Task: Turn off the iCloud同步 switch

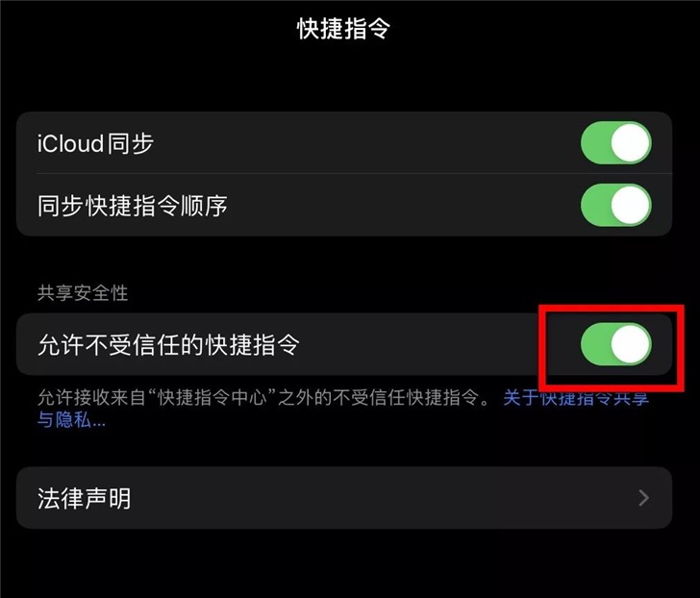Action: (616, 143)
